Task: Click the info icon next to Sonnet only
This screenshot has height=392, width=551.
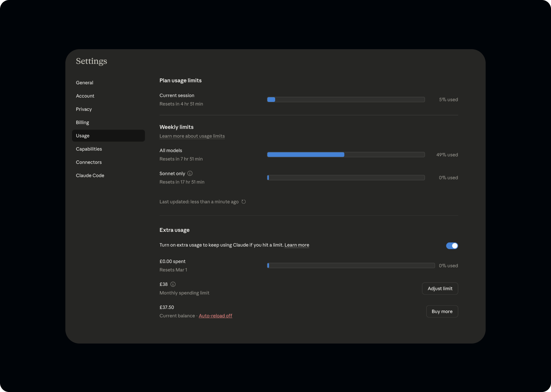Action: 190,174
